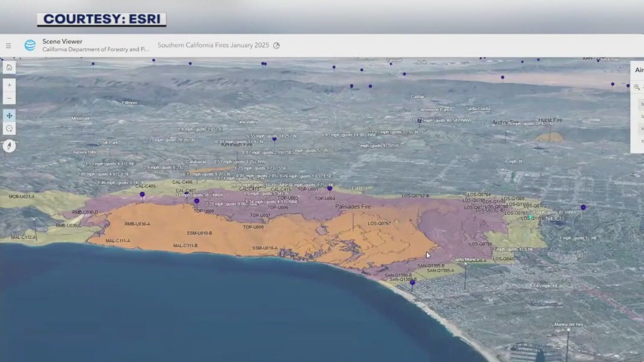The width and height of the screenshot is (644, 362).
Task: Open the hamburger menu
Action: point(8,45)
